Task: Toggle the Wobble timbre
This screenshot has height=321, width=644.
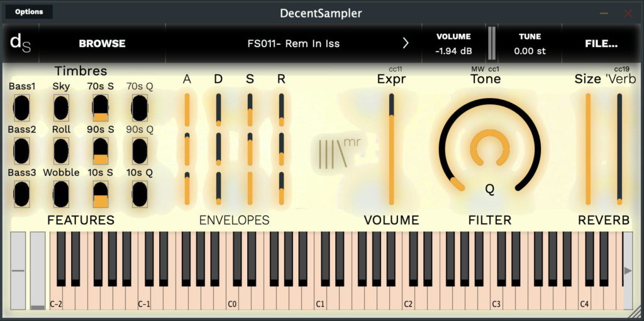Action: [x=61, y=193]
